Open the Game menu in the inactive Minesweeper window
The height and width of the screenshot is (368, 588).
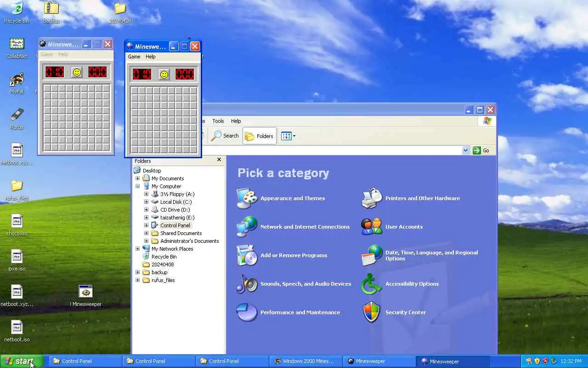47,54
